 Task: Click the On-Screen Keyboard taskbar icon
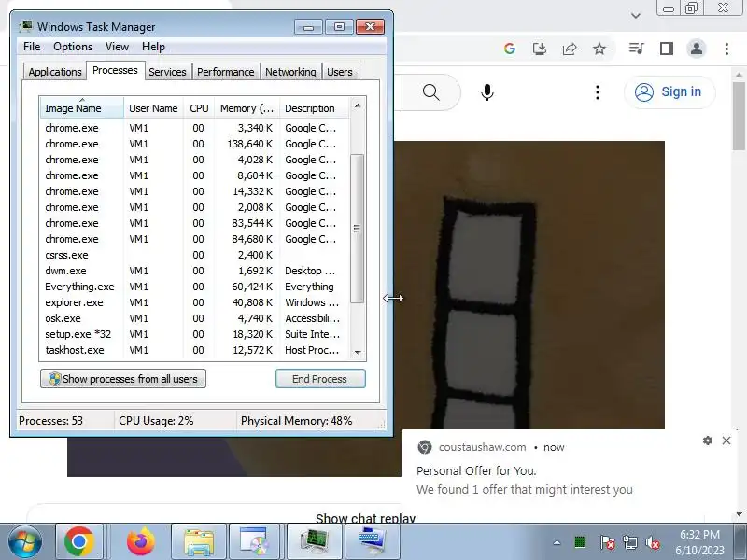(x=372, y=542)
